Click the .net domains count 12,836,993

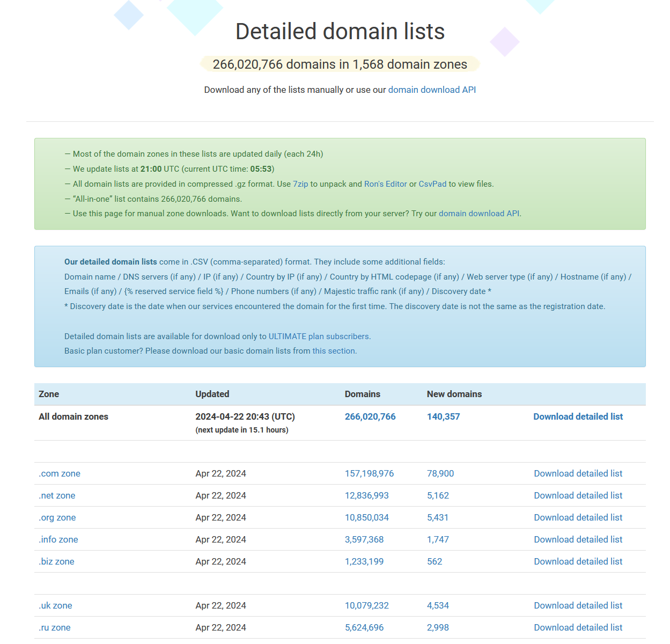(367, 495)
